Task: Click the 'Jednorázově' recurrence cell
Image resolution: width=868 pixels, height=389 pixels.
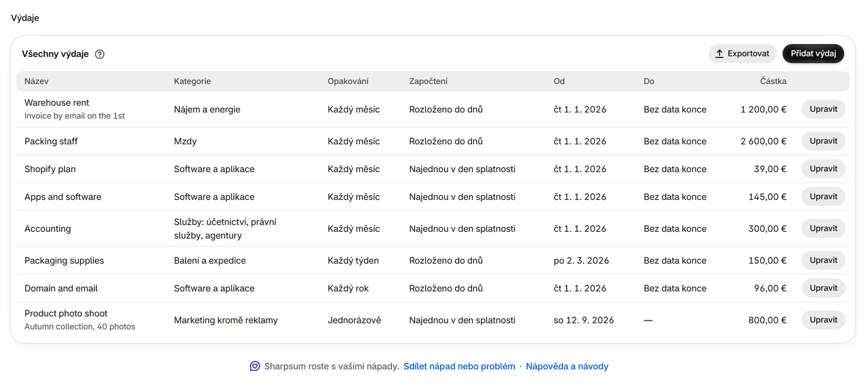Action: point(354,320)
